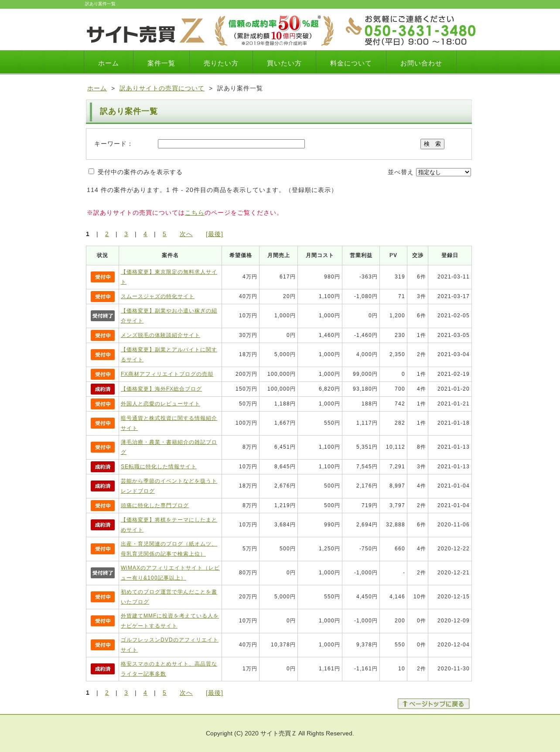Image resolution: width=560 pixels, height=752 pixels.
Task: Click the red notice's こちら link
Action: click(195, 213)
